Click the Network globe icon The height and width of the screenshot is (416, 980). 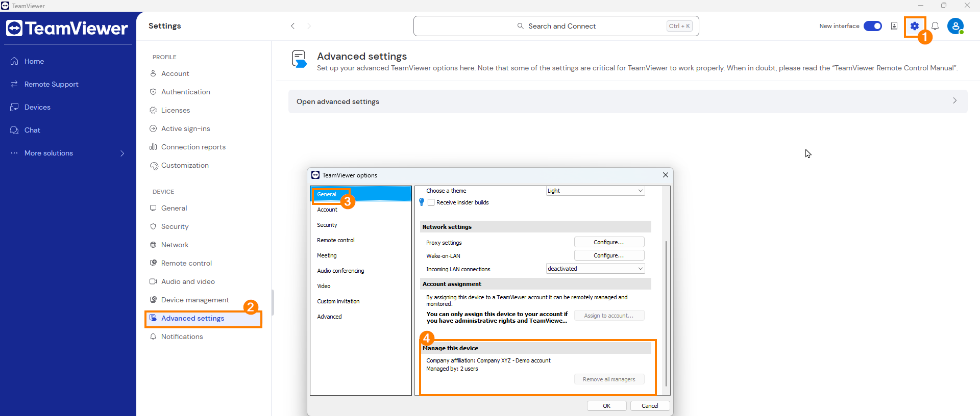pyautogui.click(x=153, y=245)
